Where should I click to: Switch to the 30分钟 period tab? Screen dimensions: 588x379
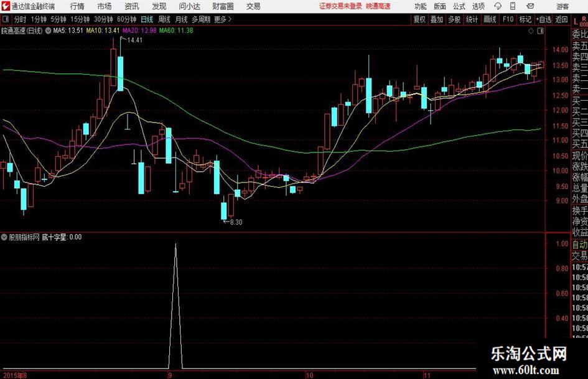[x=103, y=19]
